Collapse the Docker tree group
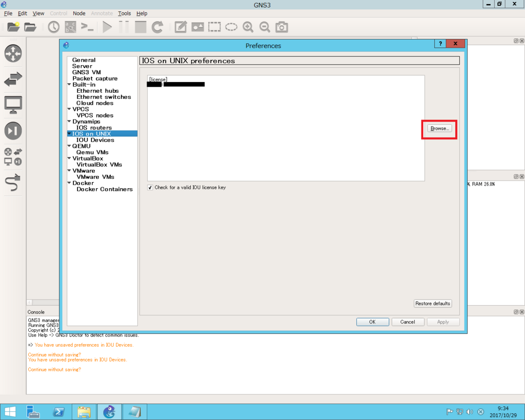Viewport: 525px width, 420px height. click(x=69, y=183)
